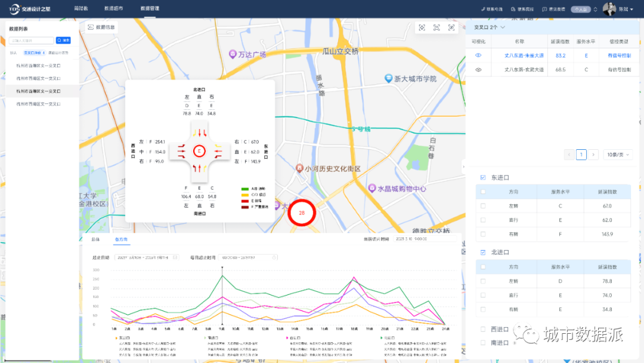Screen dimensions: 644x363
Task: Click the 个人版 badge button
Action: tap(580, 9)
